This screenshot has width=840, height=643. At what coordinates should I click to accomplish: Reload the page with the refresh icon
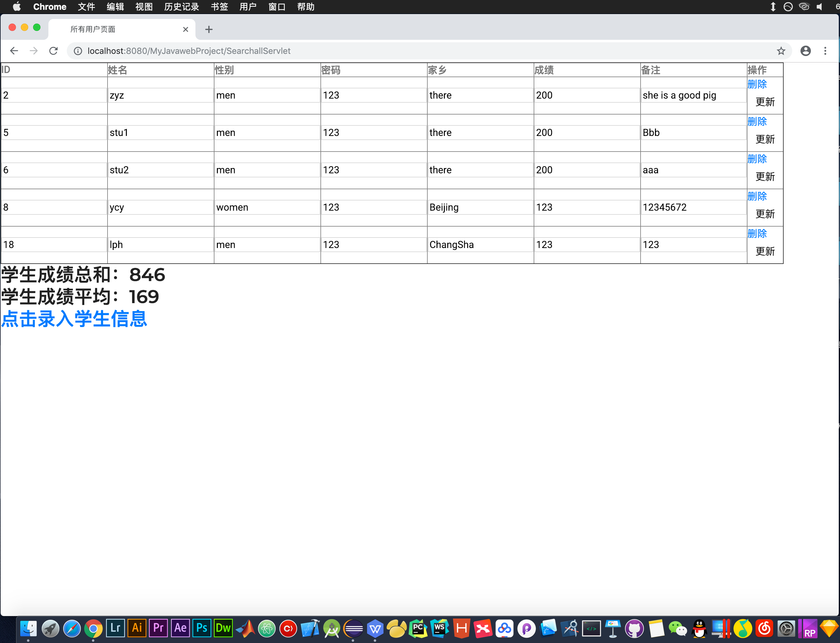(x=54, y=51)
